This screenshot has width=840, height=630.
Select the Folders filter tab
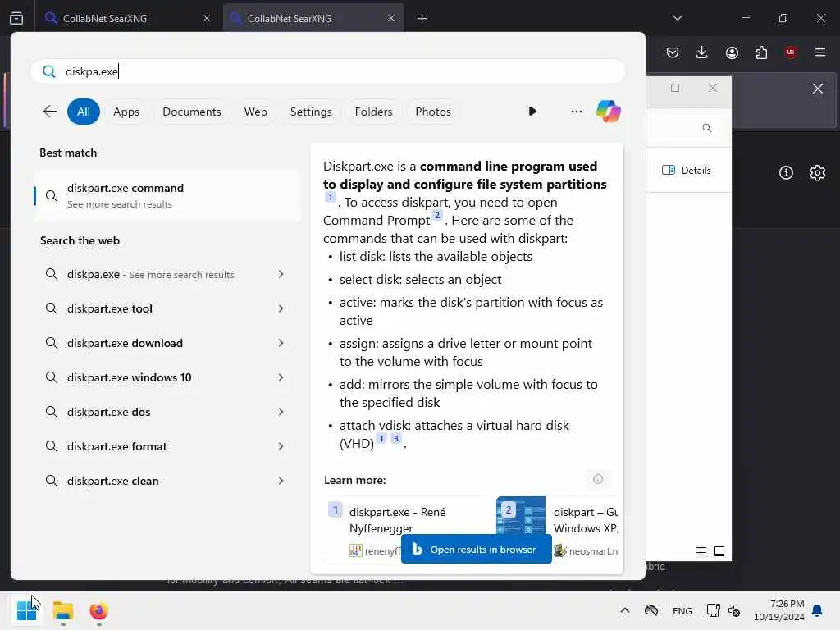(x=373, y=112)
